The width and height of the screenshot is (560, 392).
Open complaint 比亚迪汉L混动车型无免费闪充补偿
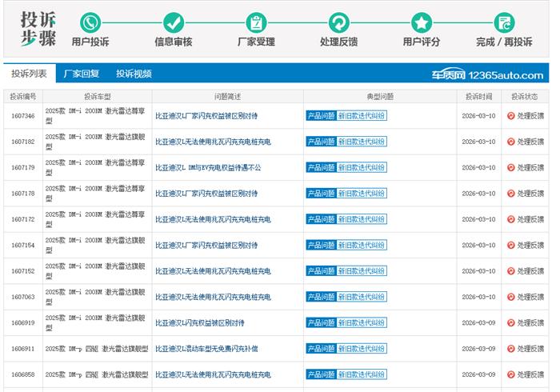click(206, 349)
